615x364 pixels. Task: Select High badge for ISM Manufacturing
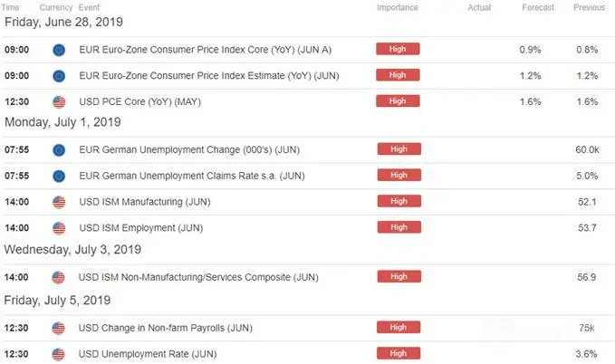click(x=399, y=201)
